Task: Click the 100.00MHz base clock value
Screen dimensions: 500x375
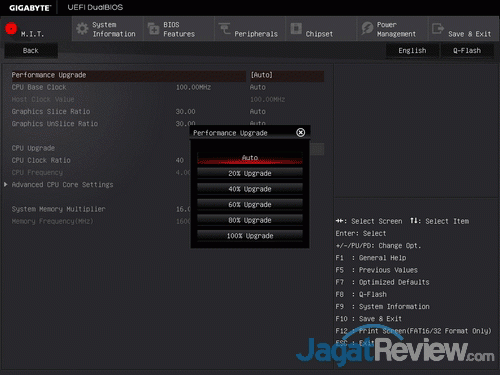Action: 193,87
